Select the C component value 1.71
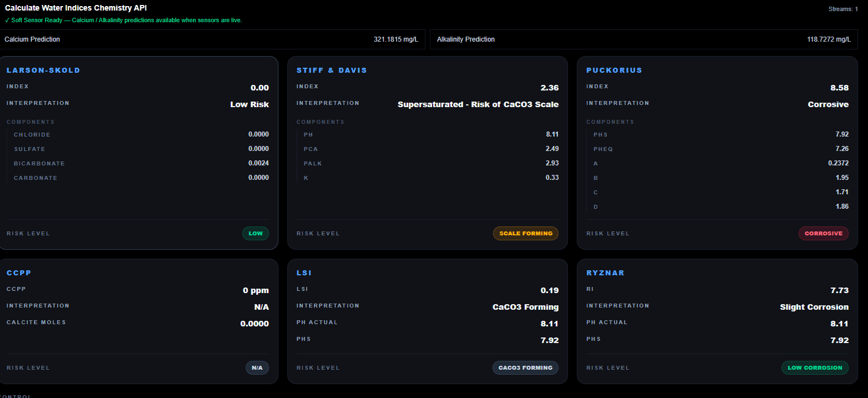868x398 pixels. pos(842,192)
